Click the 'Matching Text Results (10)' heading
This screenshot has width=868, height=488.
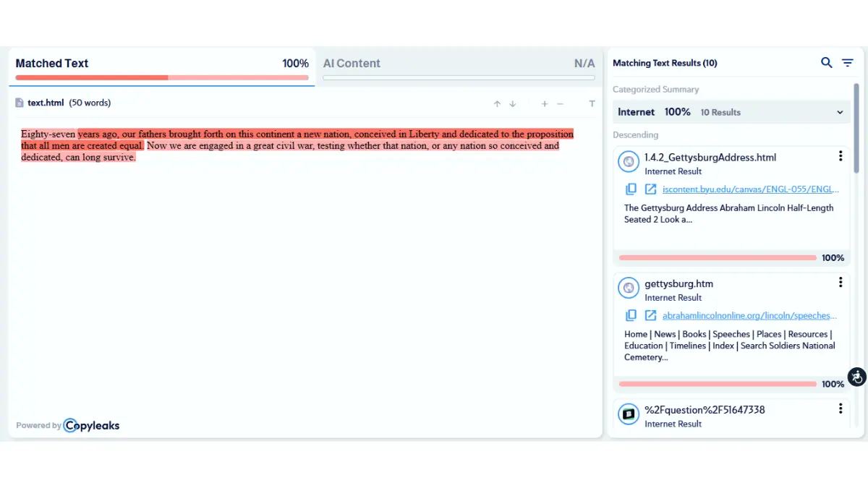click(665, 63)
